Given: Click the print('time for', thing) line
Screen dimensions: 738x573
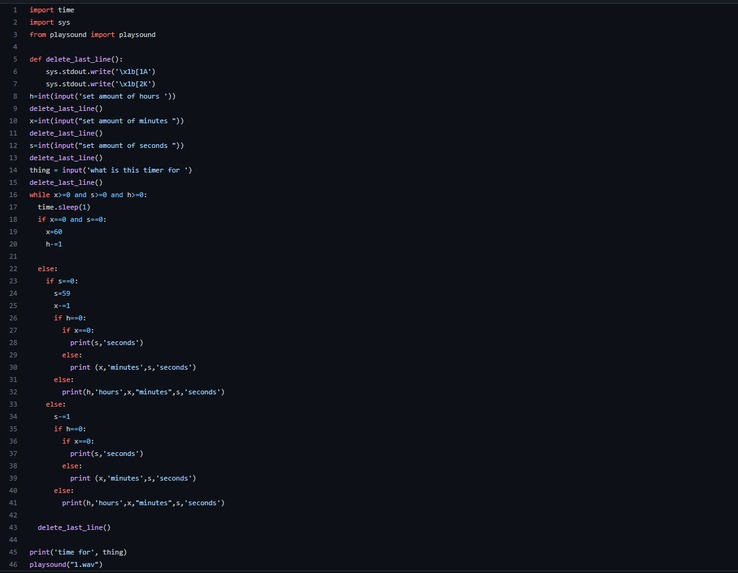Looking at the screenshot, I should [x=78, y=552].
